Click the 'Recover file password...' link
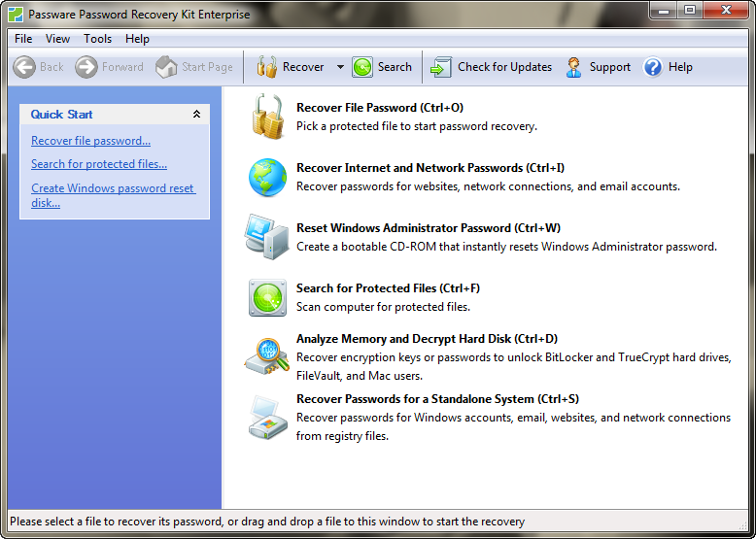Image resolution: width=756 pixels, height=539 pixels. (x=90, y=141)
